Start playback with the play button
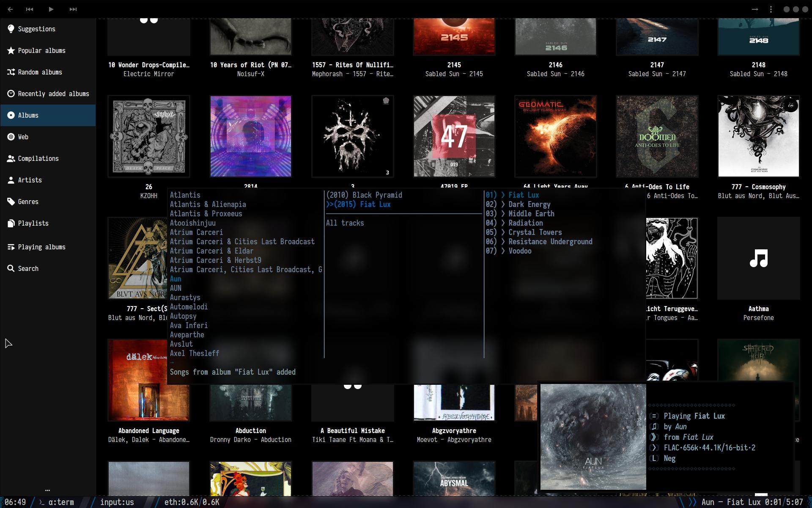The image size is (812, 508). pos(51,9)
